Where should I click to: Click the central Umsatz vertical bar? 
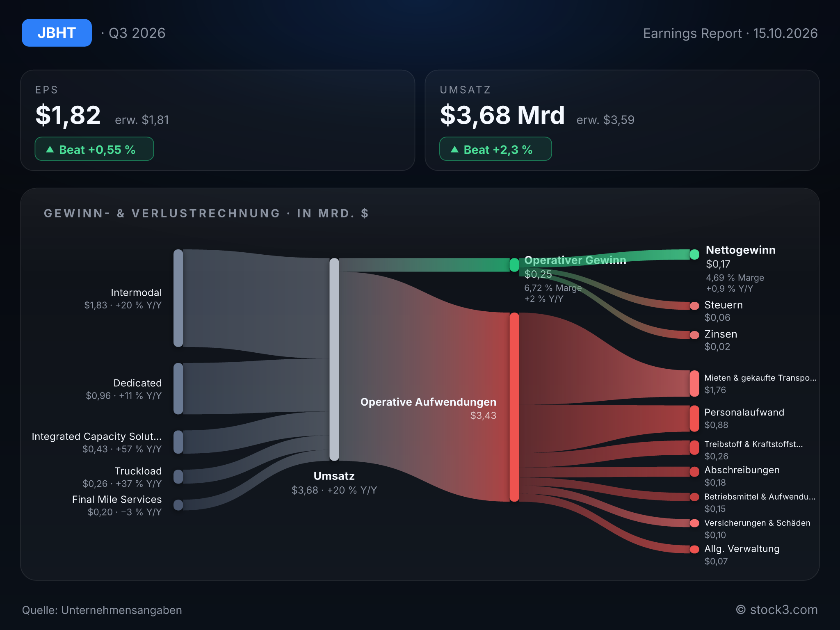click(334, 359)
